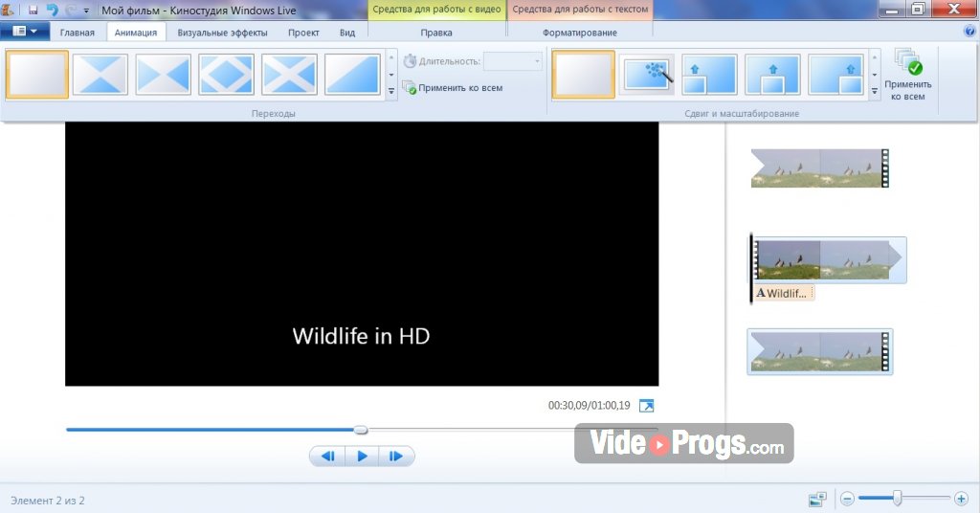This screenshot has height=513, width=980.
Task: Zoom out the timeline scale
Action: point(847,499)
